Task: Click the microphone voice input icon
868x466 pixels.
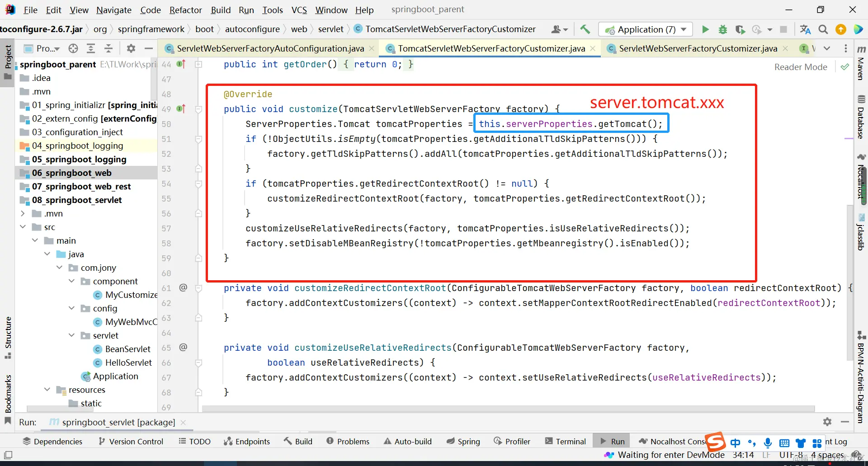Action: [x=768, y=443]
